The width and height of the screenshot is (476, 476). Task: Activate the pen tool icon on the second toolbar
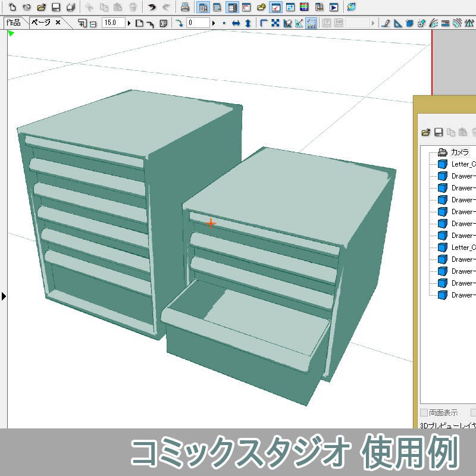tap(386, 24)
